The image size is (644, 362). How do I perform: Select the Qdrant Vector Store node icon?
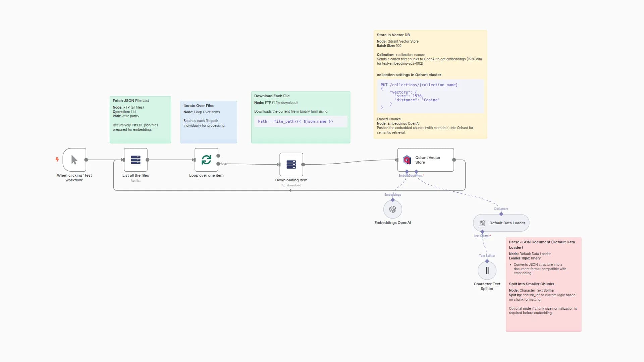click(407, 160)
